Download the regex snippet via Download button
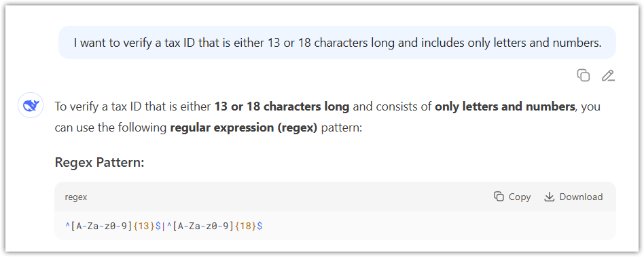The width and height of the screenshot is (644, 257). click(x=573, y=197)
